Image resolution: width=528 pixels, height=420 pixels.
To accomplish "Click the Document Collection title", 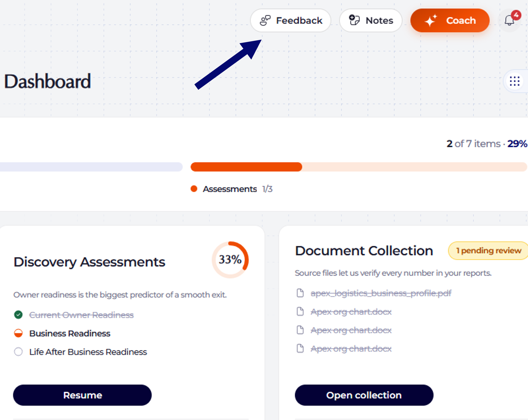I will 364,251.
